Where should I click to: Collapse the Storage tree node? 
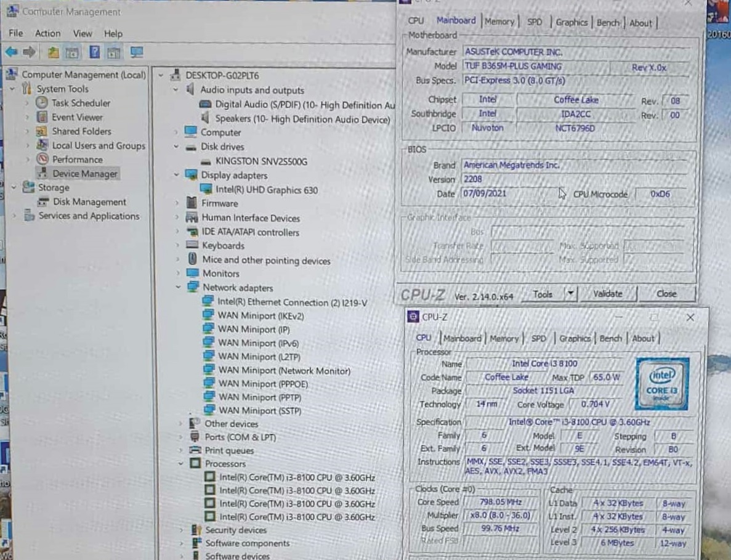(x=14, y=187)
